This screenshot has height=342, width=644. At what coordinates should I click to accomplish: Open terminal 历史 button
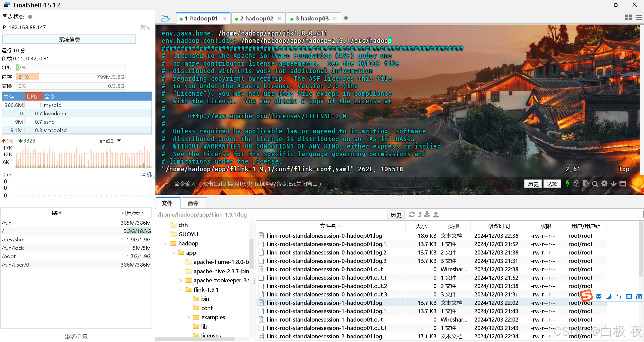point(533,184)
